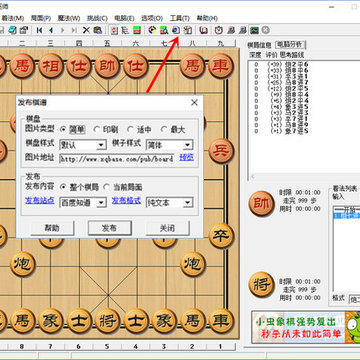Screen dimensions: 360x360
Task: Click the printer icon in toolbar
Action: tap(23, 30)
